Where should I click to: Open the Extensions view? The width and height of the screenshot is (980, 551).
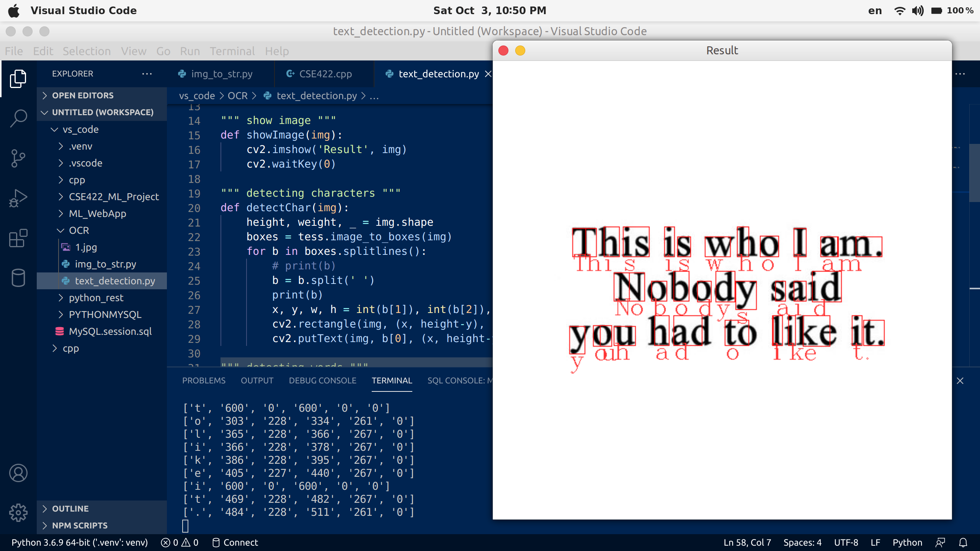point(18,238)
